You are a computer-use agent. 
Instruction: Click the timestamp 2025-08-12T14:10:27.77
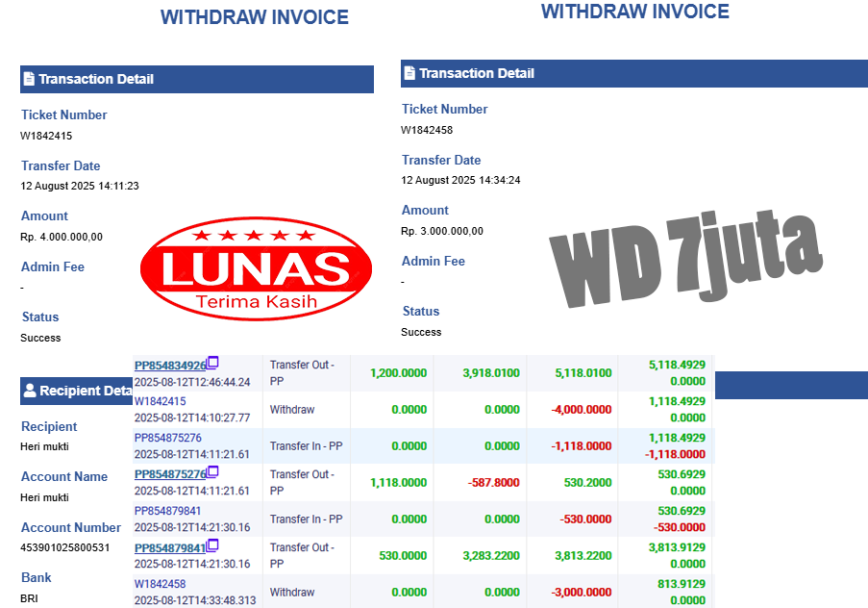(192, 418)
